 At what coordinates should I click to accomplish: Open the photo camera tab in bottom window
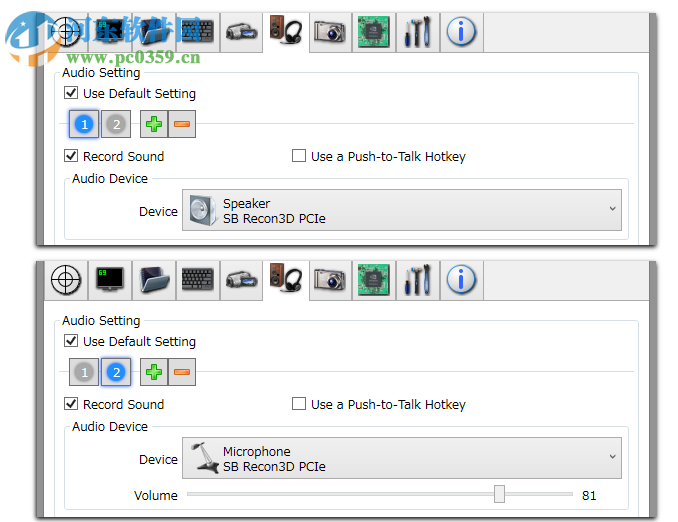(330, 280)
